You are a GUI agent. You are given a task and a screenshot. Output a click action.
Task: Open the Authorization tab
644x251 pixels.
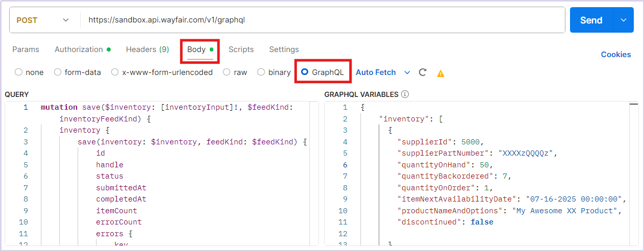[x=79, y=49]
